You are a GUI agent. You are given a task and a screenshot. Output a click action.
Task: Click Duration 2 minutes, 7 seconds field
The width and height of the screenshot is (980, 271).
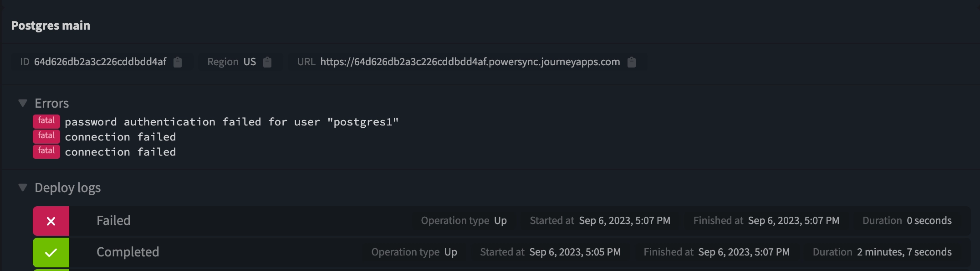[x=882, y=252]
